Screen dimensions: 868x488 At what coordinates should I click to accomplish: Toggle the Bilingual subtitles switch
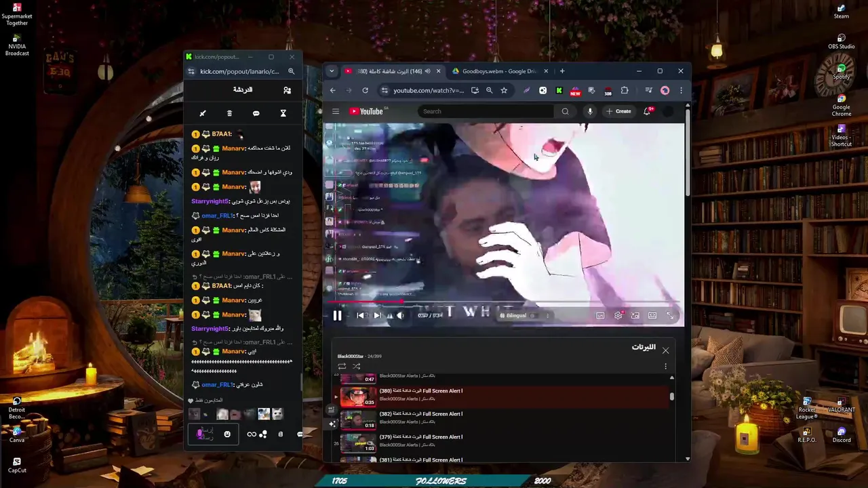pyautogui.click(x=534, y=315)
